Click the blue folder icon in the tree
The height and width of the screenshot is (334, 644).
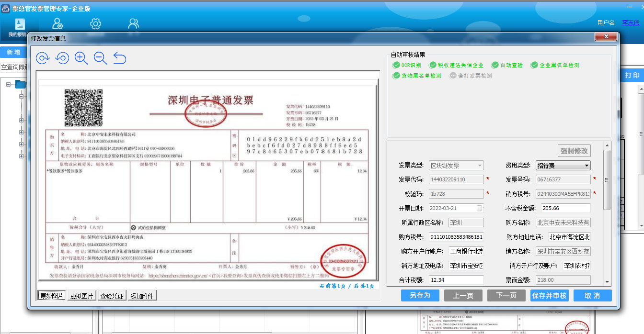tap(21, 85)
